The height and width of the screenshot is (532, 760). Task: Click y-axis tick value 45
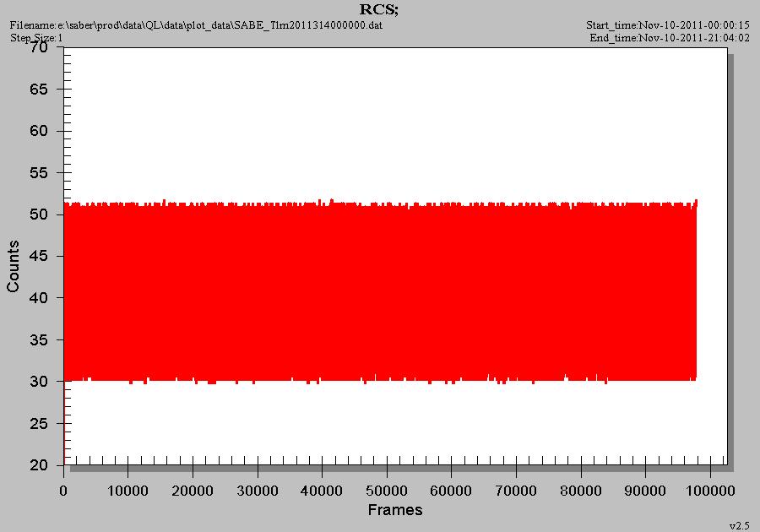click(x=39, y=256)
